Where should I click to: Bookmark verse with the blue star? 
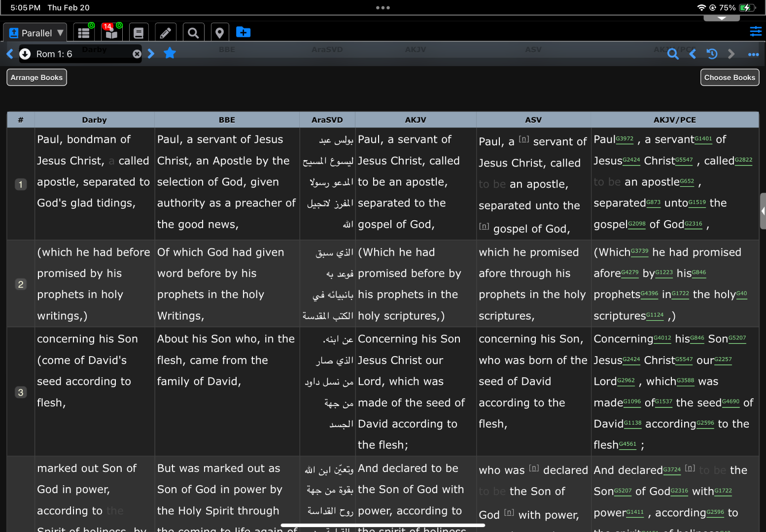pyautogui.click(x=170, y=53)
